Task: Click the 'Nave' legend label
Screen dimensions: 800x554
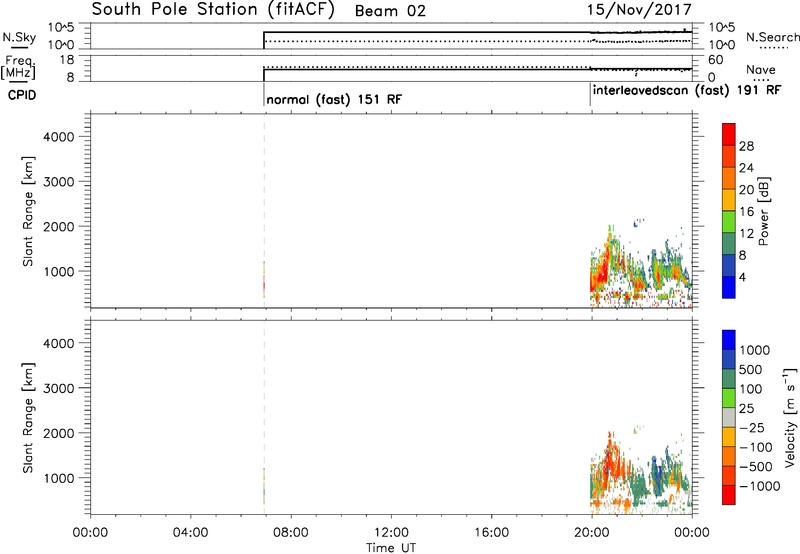Action: tap(761, 70)
